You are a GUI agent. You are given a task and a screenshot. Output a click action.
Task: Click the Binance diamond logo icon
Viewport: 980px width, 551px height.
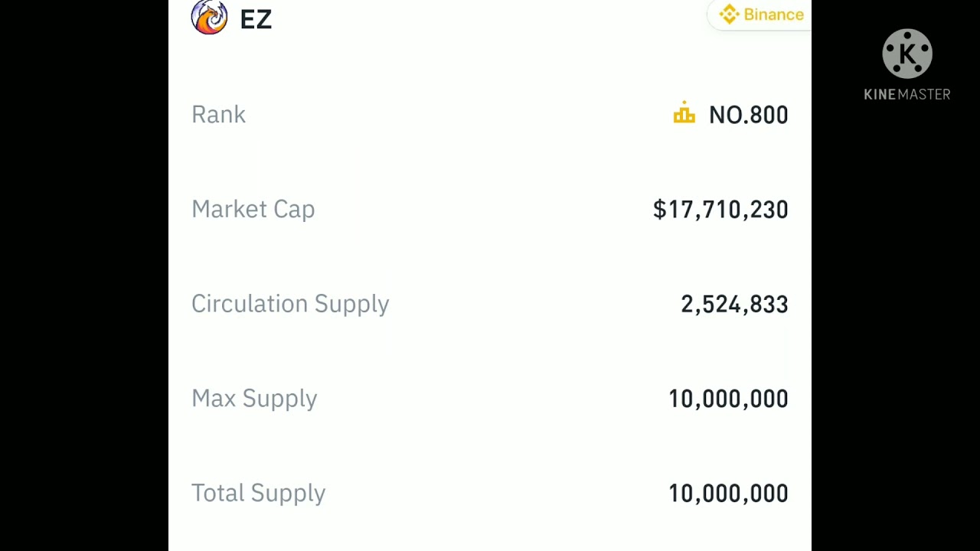(729, 15)
